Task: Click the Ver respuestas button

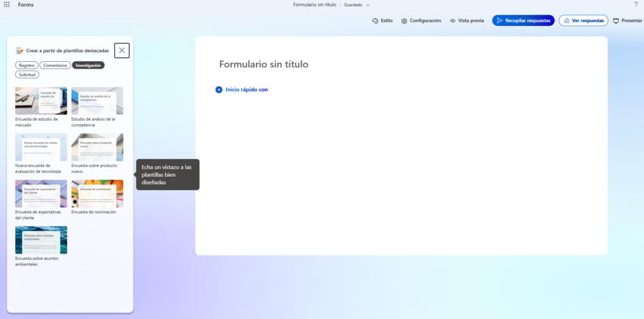Action: coord(583,21)
